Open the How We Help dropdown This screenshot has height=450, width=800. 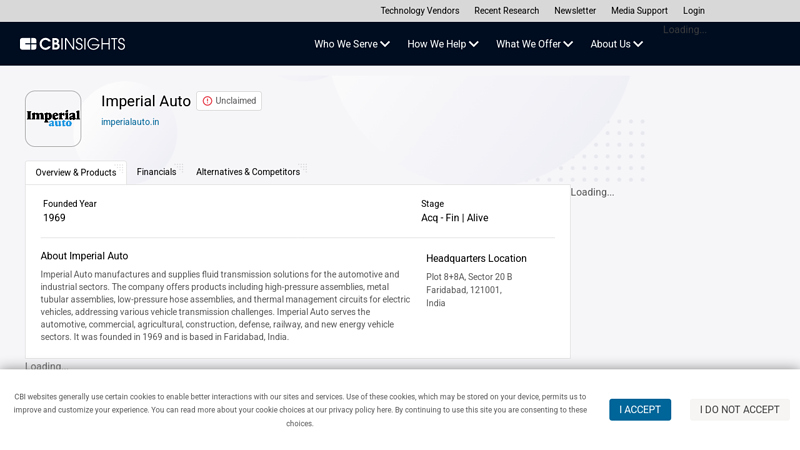pyautogui.click(x=443, y=44)
